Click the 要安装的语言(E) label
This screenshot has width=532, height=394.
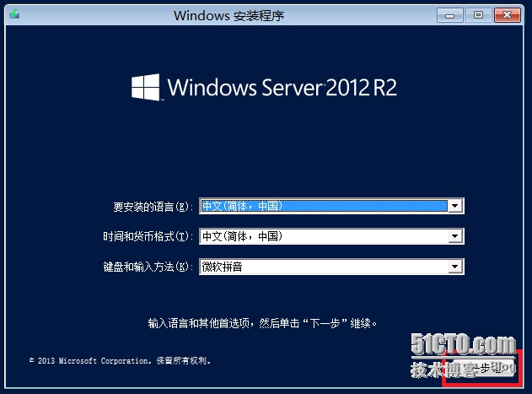[x=153, y=207]
